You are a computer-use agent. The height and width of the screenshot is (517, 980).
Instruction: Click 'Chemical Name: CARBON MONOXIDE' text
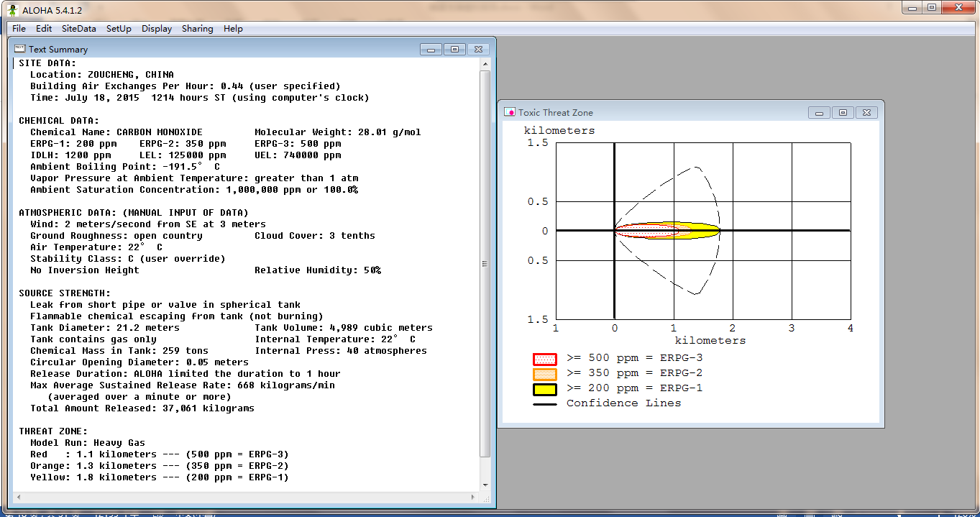116,132
